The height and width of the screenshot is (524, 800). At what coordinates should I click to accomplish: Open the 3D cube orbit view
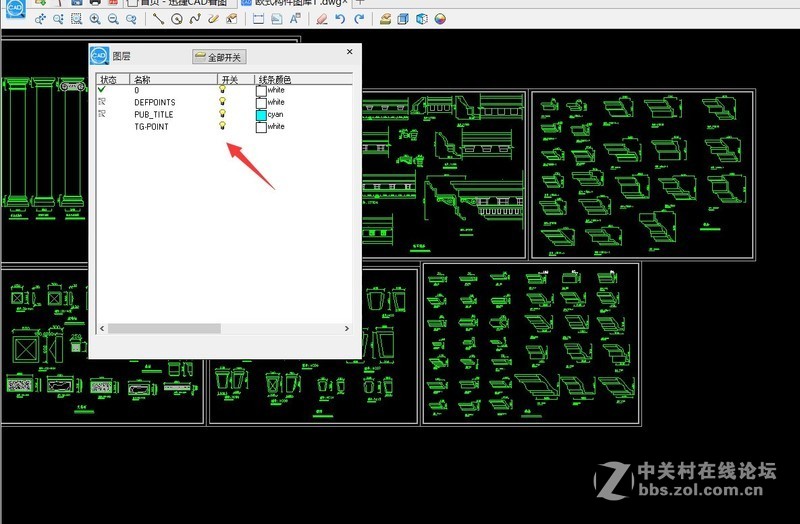421,19
